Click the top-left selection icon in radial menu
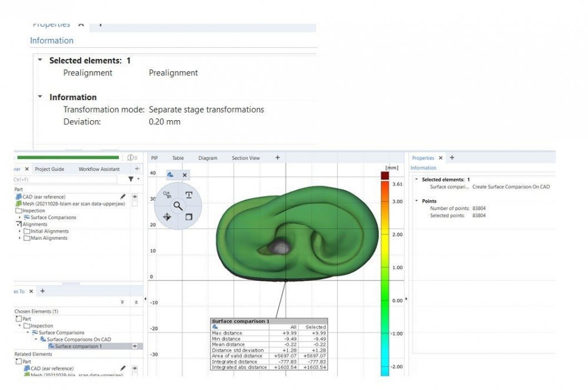This screenshot has width=588, height=390. [x=167, y=194]
